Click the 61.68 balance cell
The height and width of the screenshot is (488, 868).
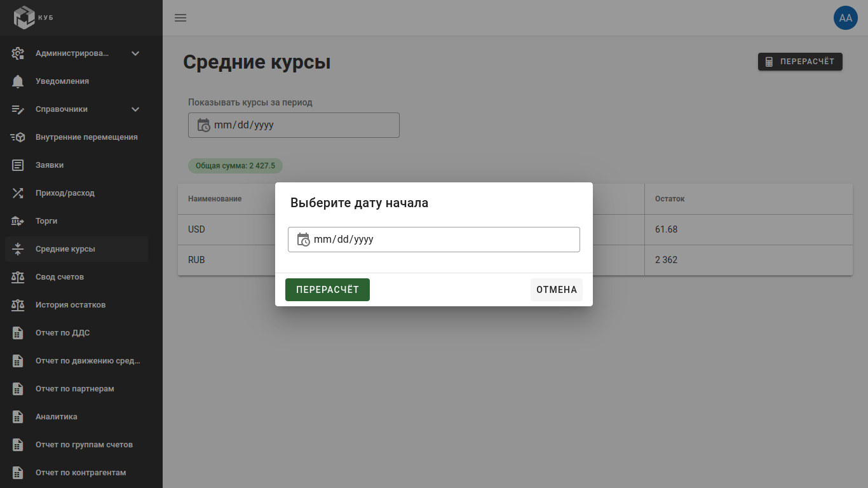point(667,229)
